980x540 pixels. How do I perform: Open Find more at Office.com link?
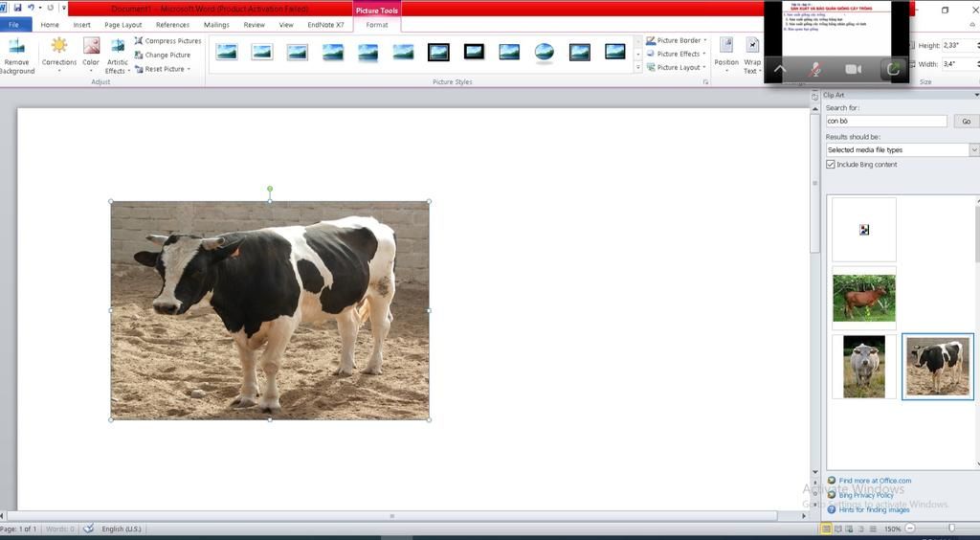(875, 481)
